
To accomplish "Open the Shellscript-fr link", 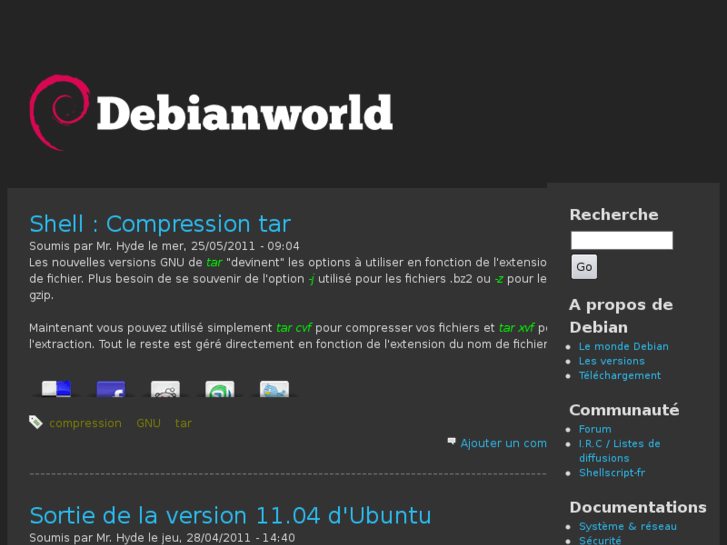I will coord(612,473).
